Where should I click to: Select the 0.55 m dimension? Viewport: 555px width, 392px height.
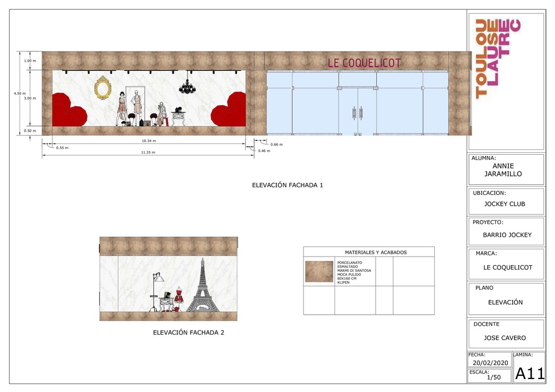coord(62,148)
